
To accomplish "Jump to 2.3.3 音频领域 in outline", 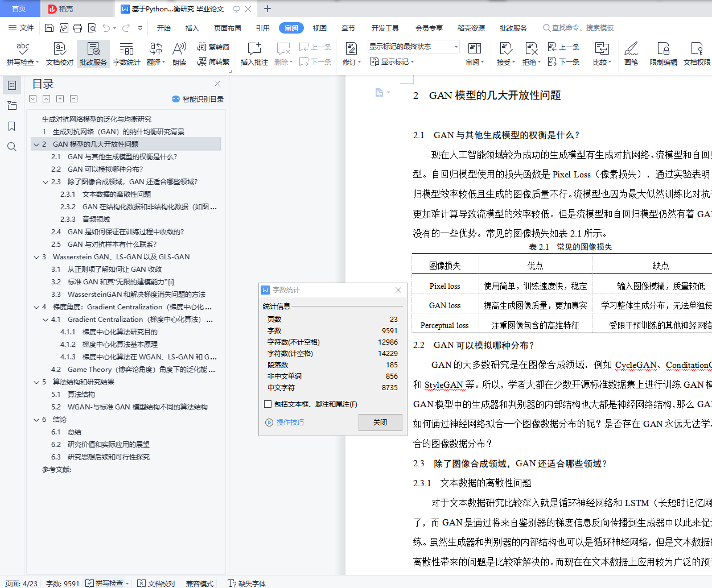I will [85, 220].
